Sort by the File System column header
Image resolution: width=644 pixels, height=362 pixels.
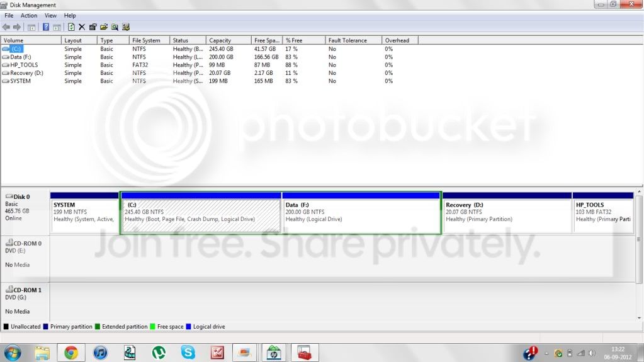coord(149,40)
